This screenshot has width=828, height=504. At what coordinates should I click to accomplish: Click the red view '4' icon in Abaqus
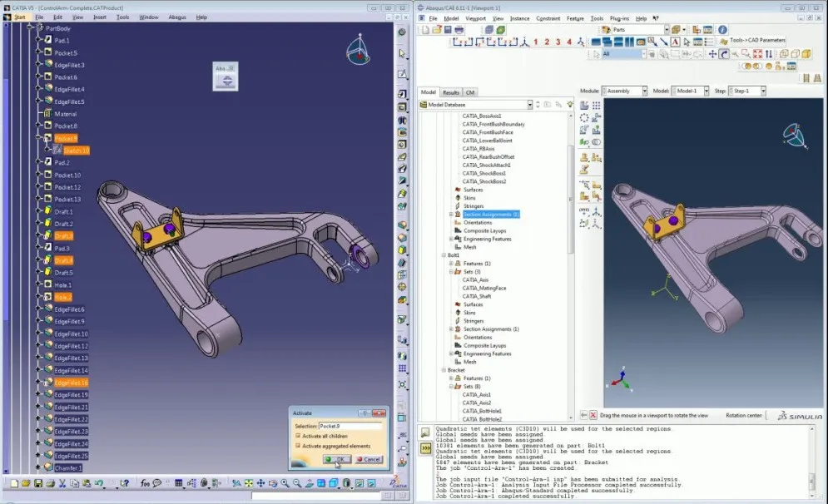pos(569,42)
